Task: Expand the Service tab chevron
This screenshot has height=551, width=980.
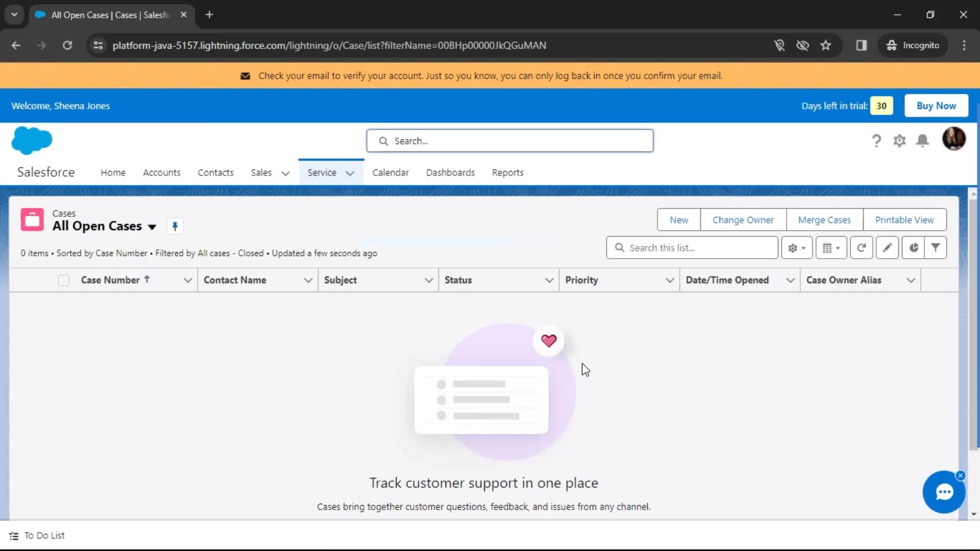Action: [x=350, y=173]
